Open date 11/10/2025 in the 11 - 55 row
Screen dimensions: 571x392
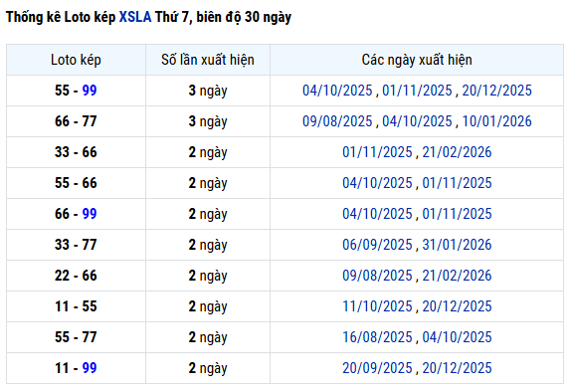377,306
